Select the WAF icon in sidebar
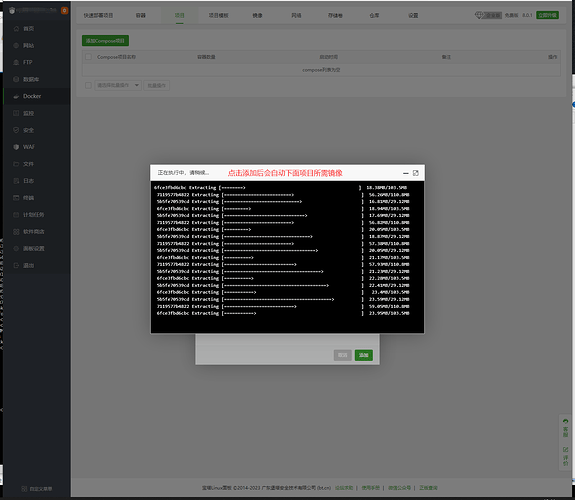Screen dimensions: 575x500 16,147
